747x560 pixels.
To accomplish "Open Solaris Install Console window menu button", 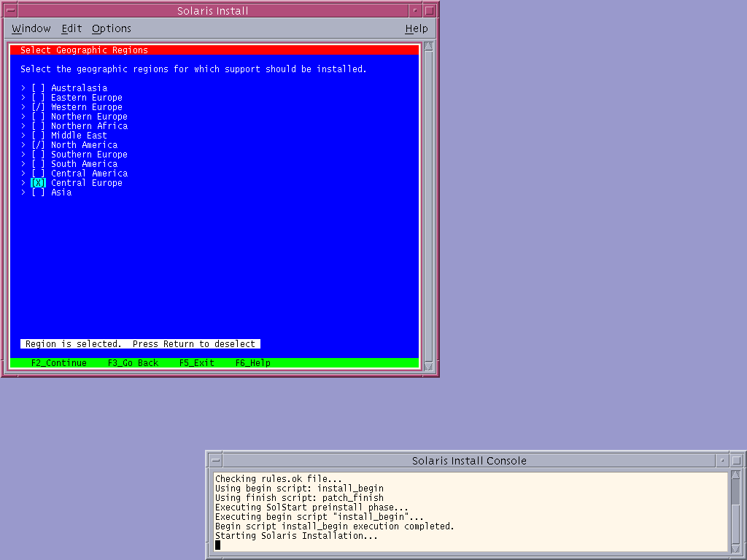I will [216, 461].
